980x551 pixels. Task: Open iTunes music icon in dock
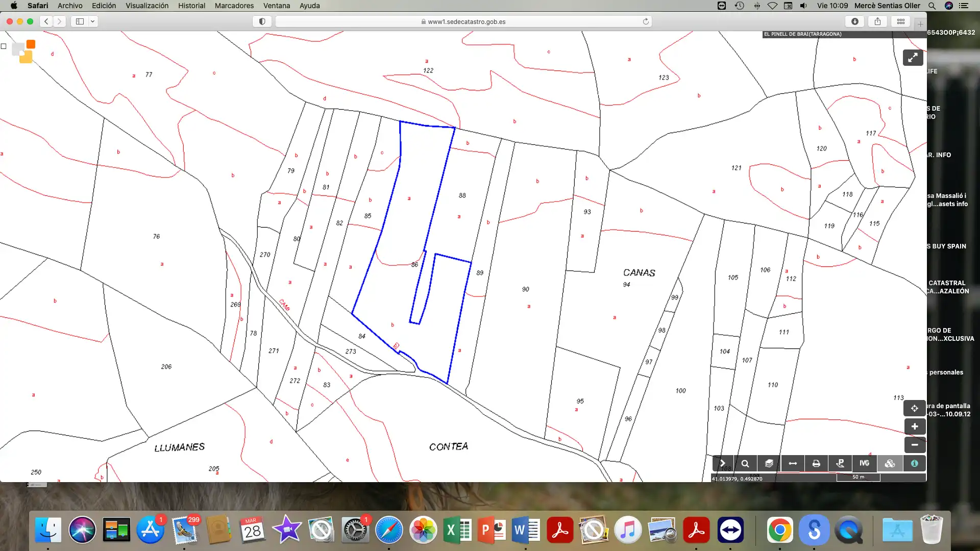tap(628, 530)
